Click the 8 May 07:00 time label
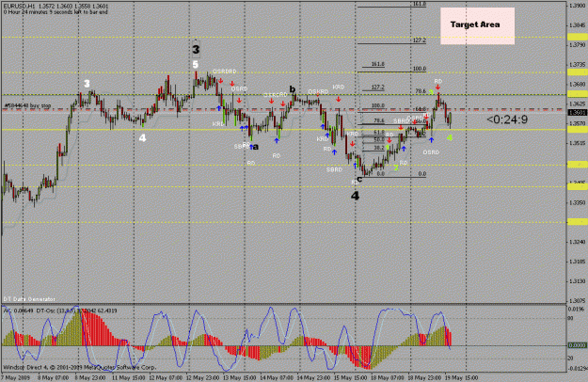Image resolution: width=588 pixels, height=382 pixels. pos(54,378)
